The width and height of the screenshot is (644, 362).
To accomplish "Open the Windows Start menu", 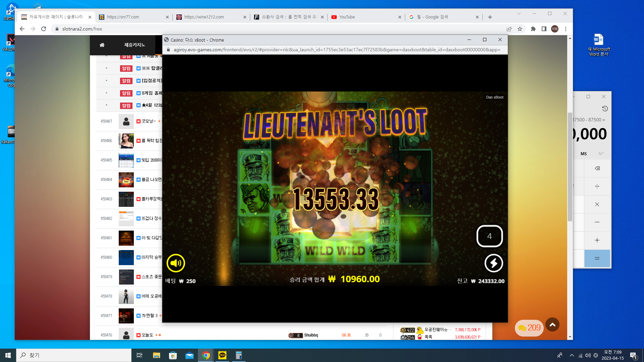I will (8, 355).
